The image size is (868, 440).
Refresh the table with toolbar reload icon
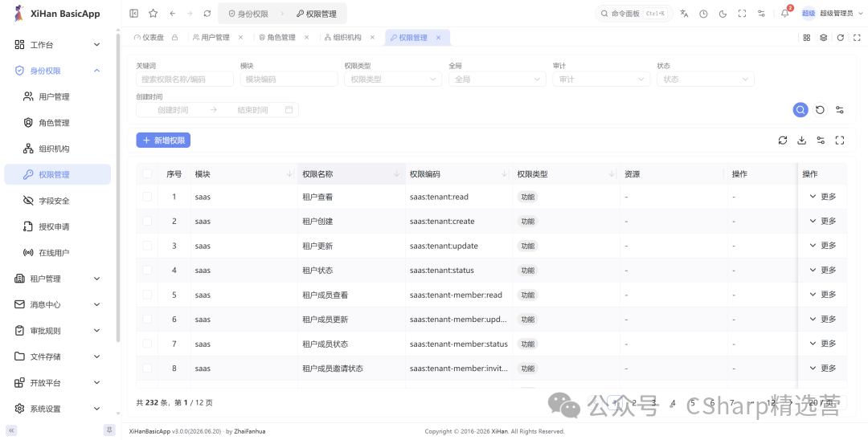click(783, 141)
